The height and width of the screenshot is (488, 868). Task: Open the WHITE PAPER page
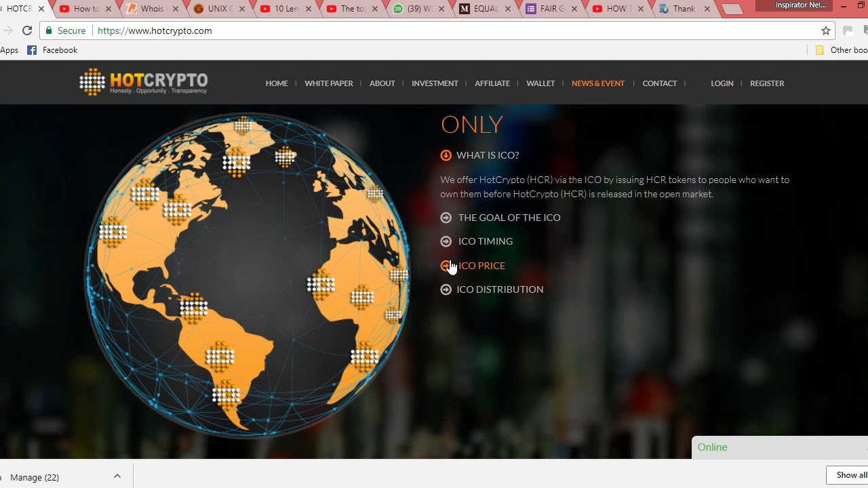pos(329,83)
